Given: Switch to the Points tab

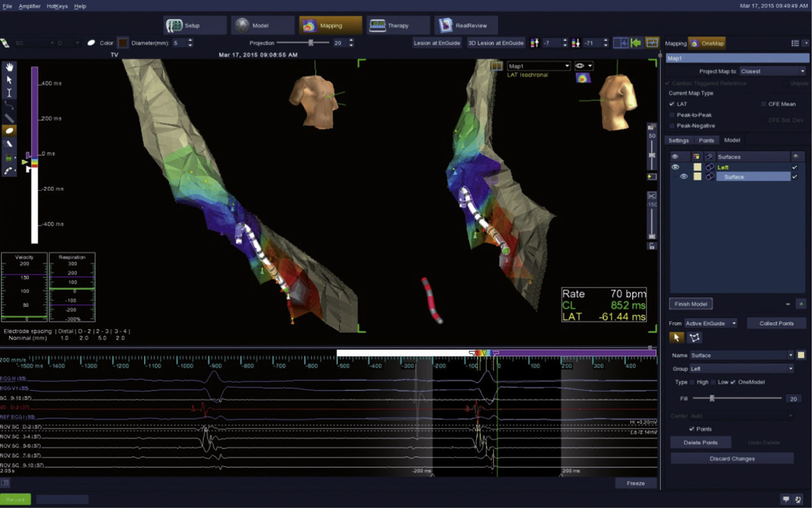Looking at the screenshot, I should coord(706,141).
